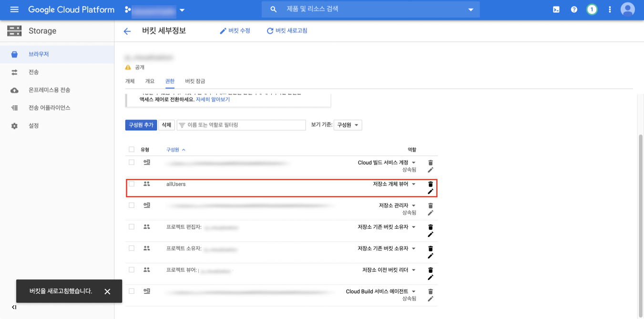
Task: Activate Cloud Shell icon in top bar
Action: pos(556,10)
